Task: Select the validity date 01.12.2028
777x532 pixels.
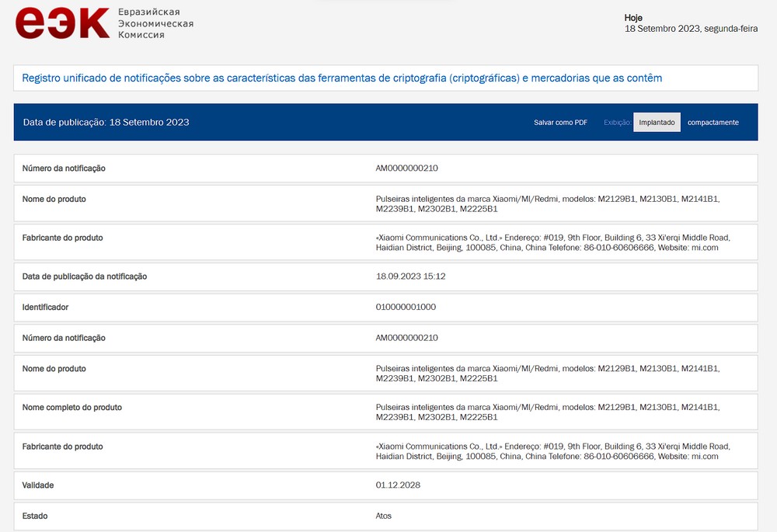Action: [x=398, y=485]
